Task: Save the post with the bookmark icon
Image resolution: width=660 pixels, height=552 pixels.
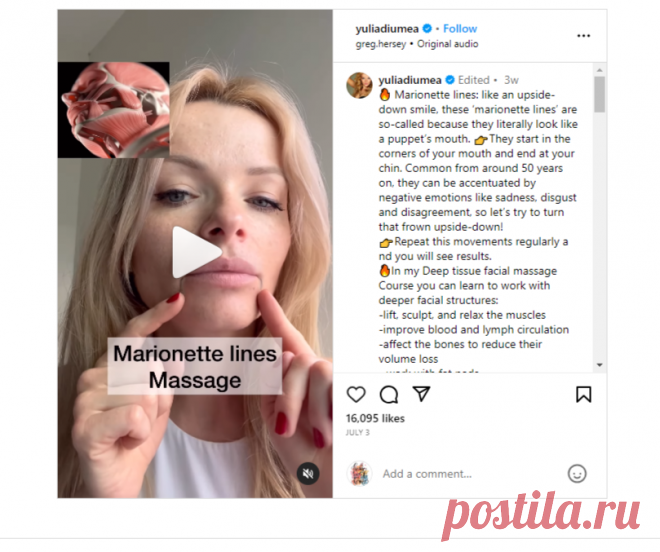Action: tap(583, 395)
